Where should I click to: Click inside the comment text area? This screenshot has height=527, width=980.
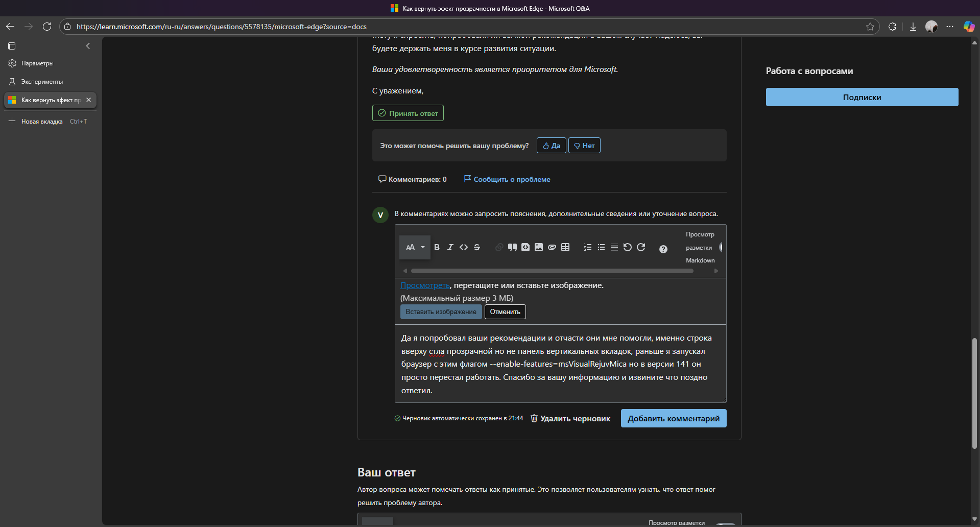560,364
